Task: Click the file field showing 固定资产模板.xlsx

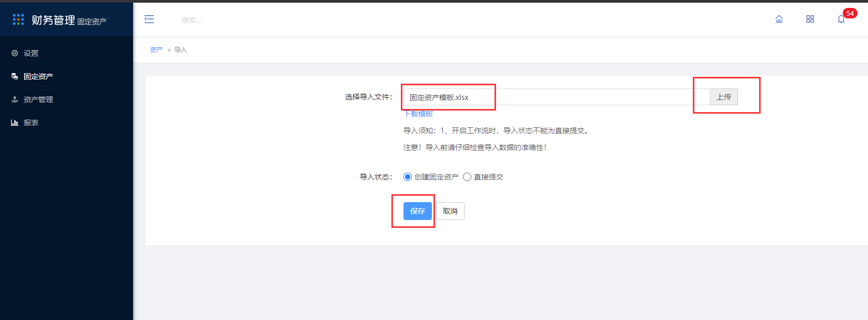Action: click(x=557, y=97)
